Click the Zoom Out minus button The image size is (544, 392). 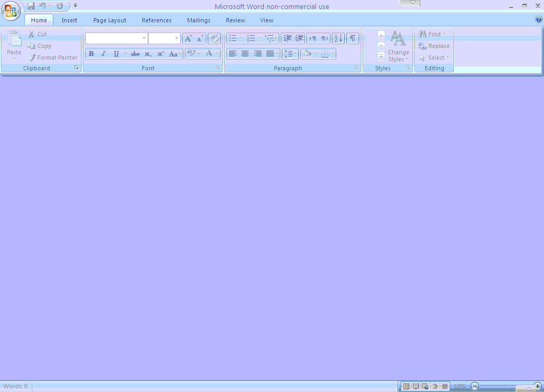click(x=475, y=386)
